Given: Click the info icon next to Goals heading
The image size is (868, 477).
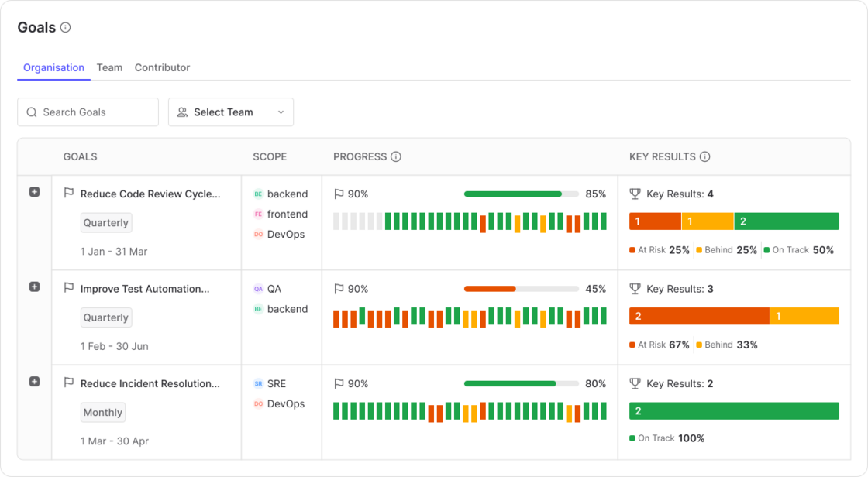Looking at the screenshot, I should (65, 27).
